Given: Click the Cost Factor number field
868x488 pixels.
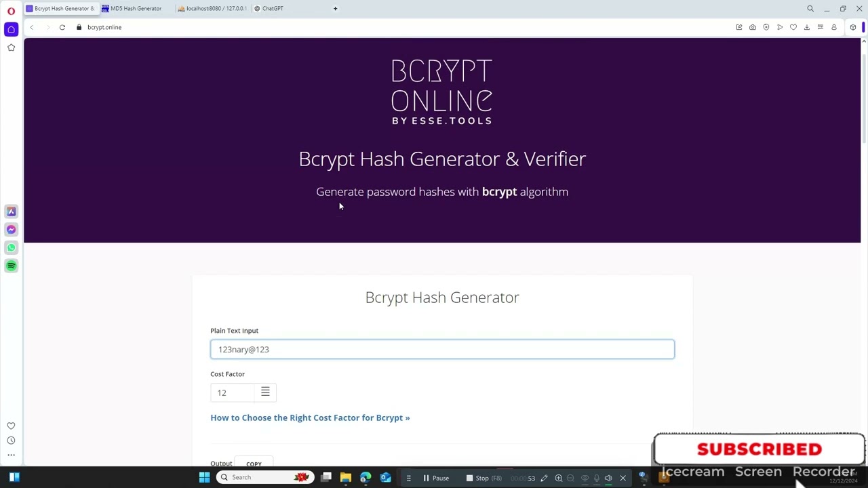Looking at the screenshot, I should pyautogui.click(x=233, y=392).
